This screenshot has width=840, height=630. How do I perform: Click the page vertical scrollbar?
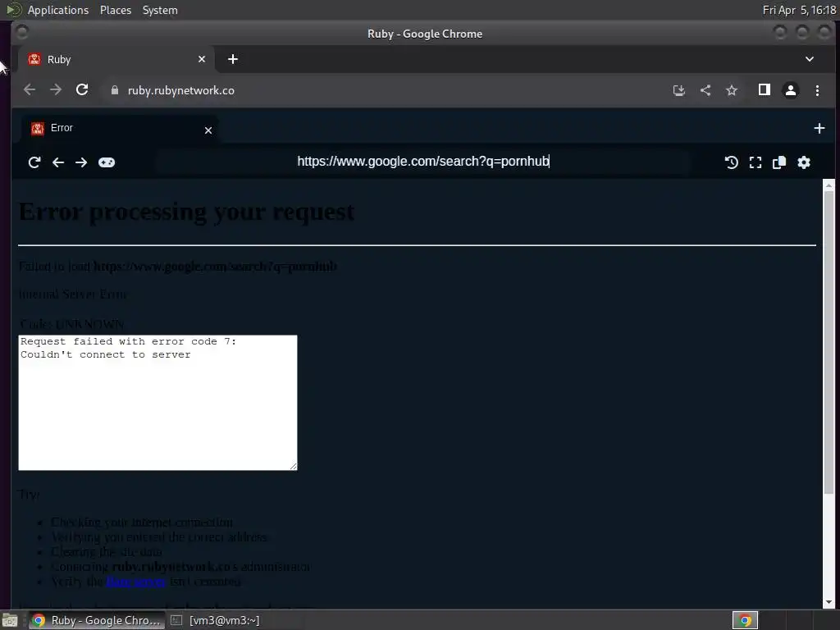(x=829, y=343)
